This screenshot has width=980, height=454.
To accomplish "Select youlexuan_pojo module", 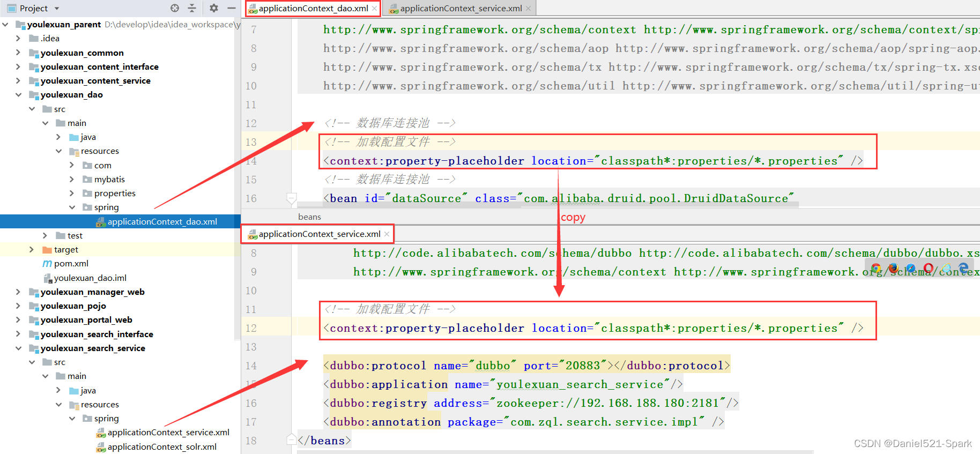I will (73, 306).
